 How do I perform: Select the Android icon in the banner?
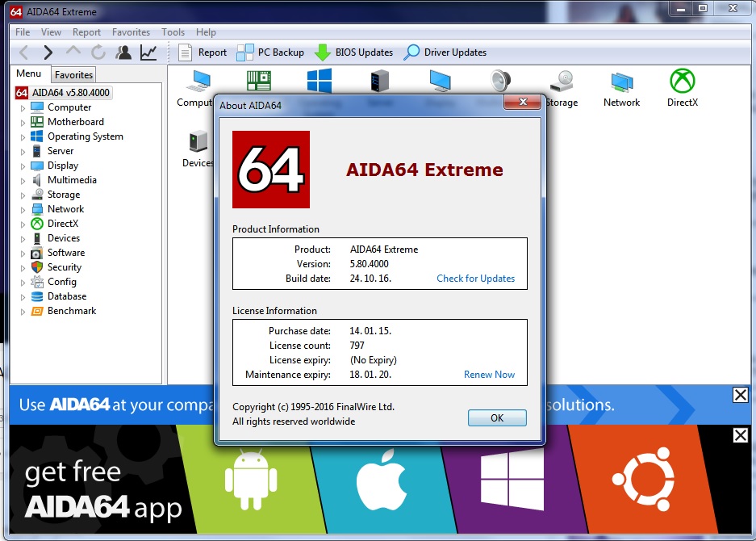(x=251, y=479)
